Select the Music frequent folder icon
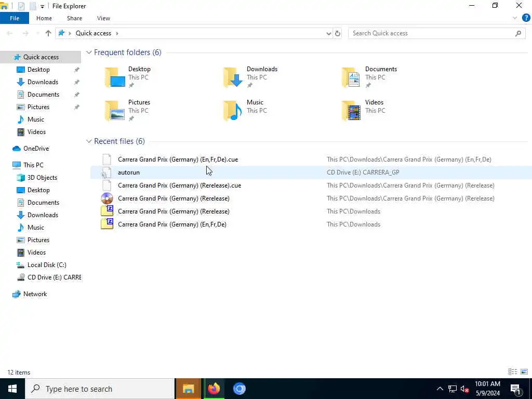This screenshot has width=532, height=399. pyautogui.click(x=233, y=111)
